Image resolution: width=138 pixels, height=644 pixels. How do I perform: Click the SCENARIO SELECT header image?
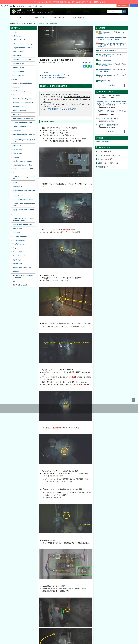pyautogui.click(x=66, y=42)
